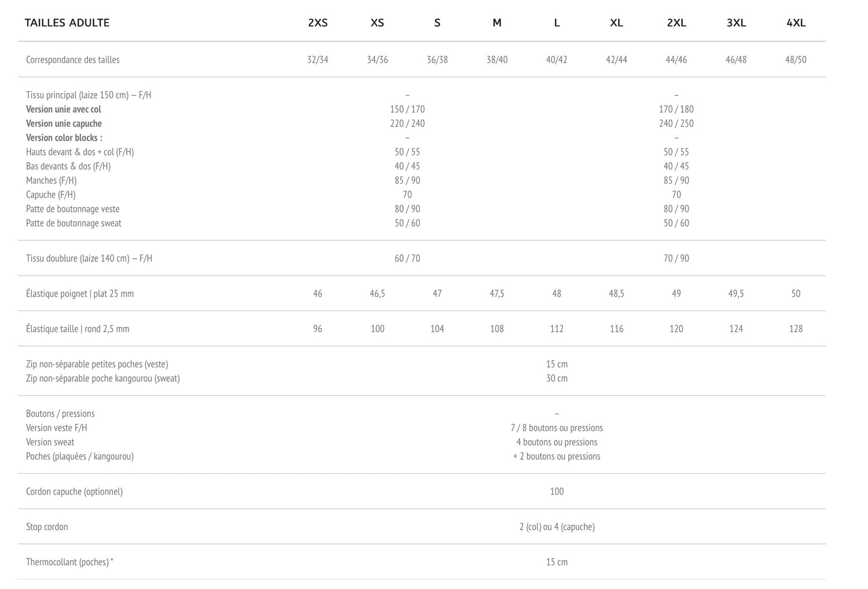
Task: Click the 128 waist elastic value
Action: tap(795, 329)
